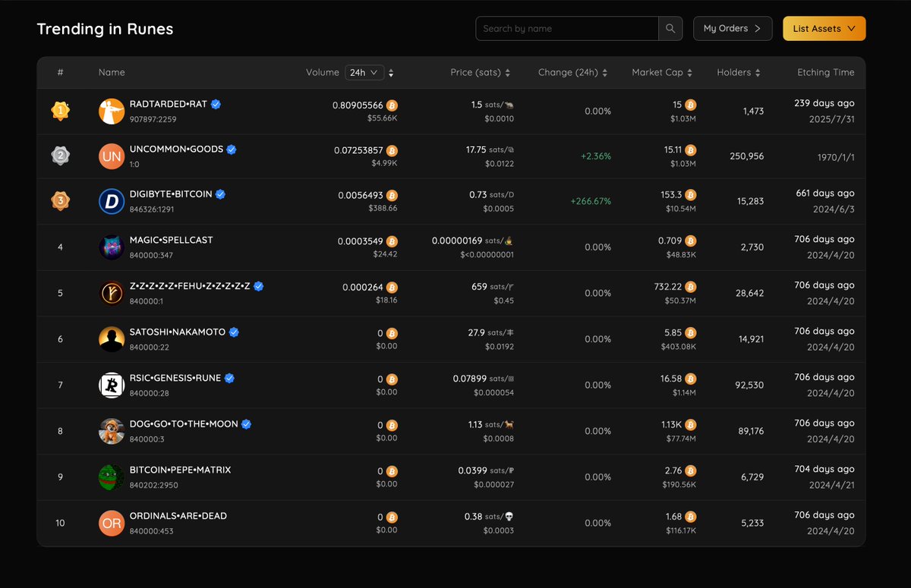The image size is (911, 588).
Task: Click verified badge beside Z•Z•Z•Z•Z•FEHU name
Action: [258, 286]
